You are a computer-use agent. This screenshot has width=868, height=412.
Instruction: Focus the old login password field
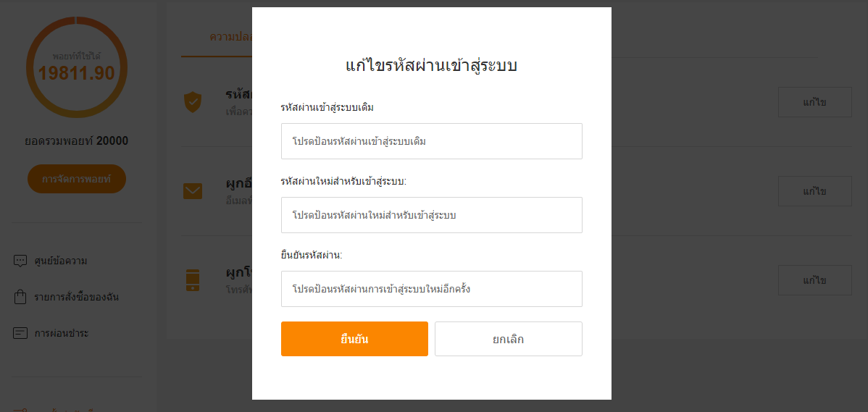432,141
